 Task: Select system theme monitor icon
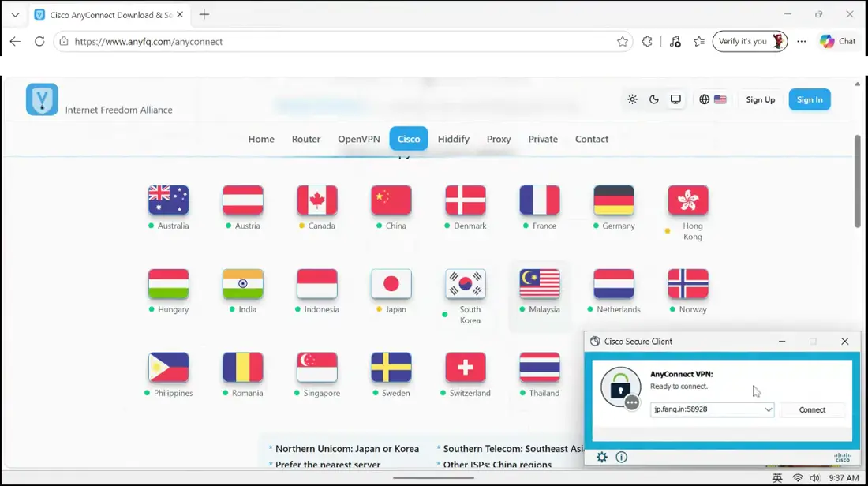[676, 99]
